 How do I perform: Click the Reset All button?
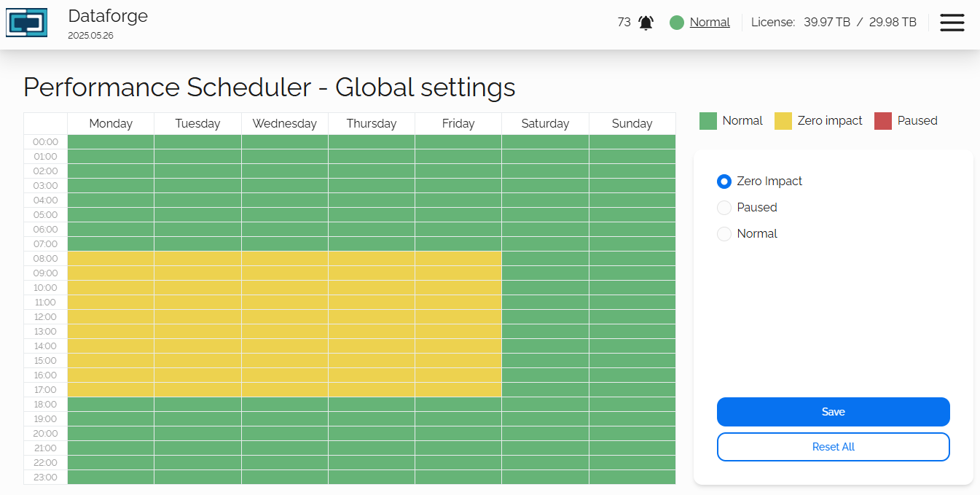tap(833, 447)
